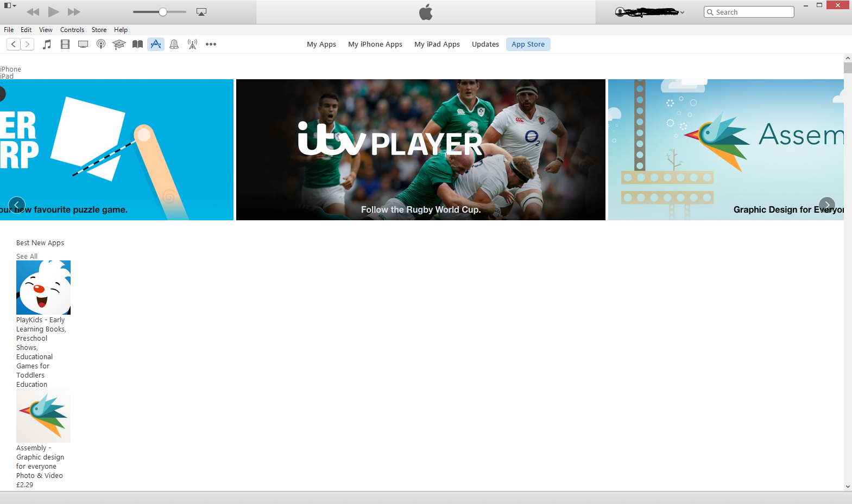Click the Education category under PlayKids
The width and height of the screenshot is (852, 504).
(x=31, y=385)
